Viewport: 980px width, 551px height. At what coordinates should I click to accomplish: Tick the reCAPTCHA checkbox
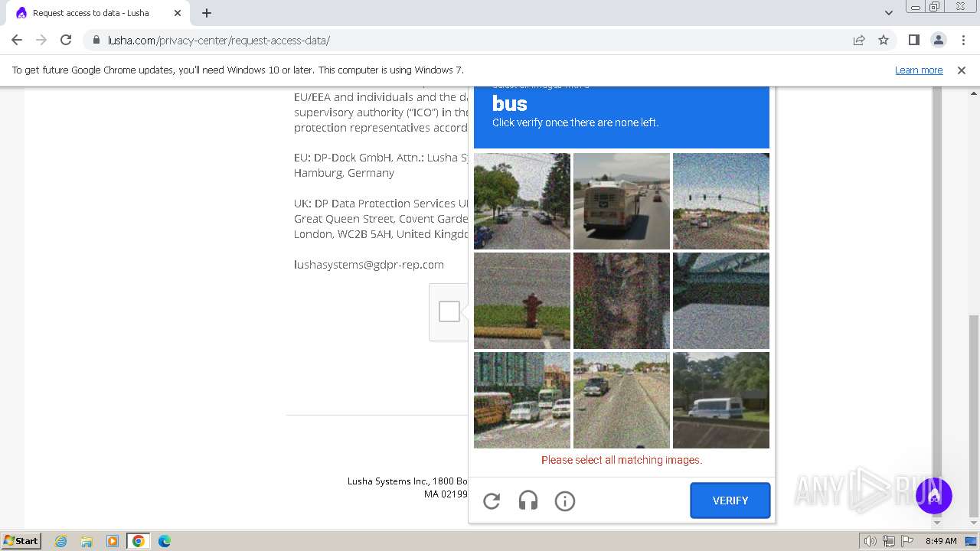(449, 311)
